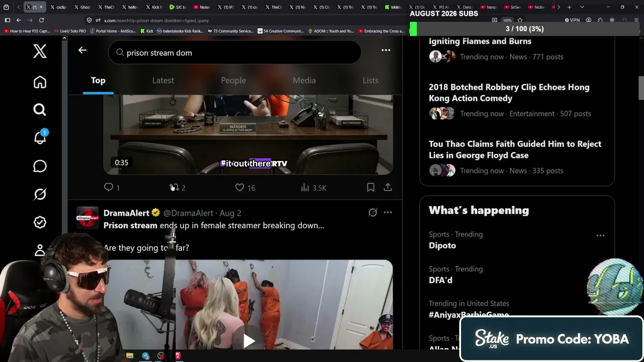
Task: Open Tou Thao Claims Faith trending story
Action: tap(515, 149)
